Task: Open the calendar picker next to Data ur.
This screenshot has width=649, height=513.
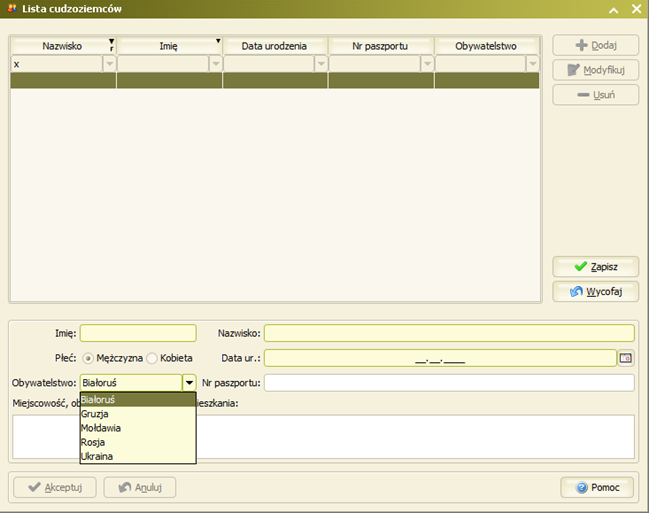Action: click(626, 358)
